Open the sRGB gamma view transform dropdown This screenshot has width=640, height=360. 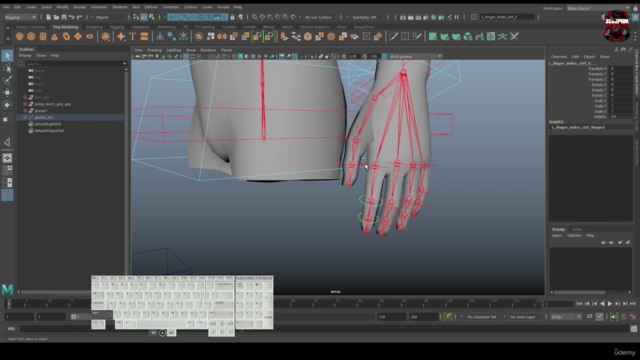click(416, 56)
